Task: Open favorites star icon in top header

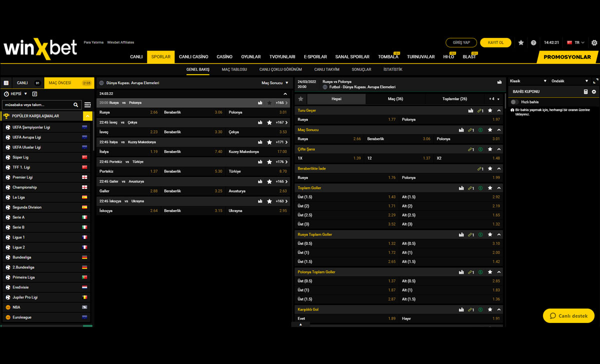Action: tap(521, 43)
